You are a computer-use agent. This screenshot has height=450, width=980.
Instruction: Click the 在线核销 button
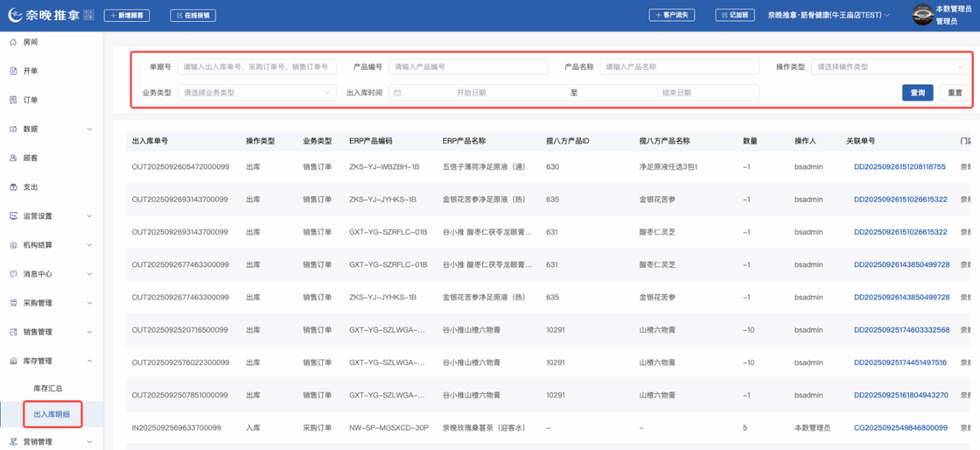point(193,15)
